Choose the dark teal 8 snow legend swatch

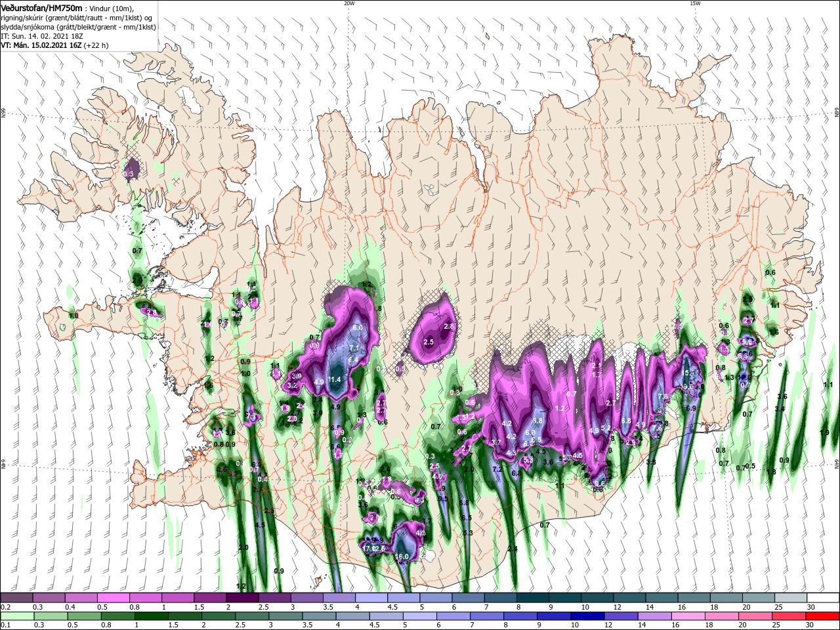click(x=533, y=598)
